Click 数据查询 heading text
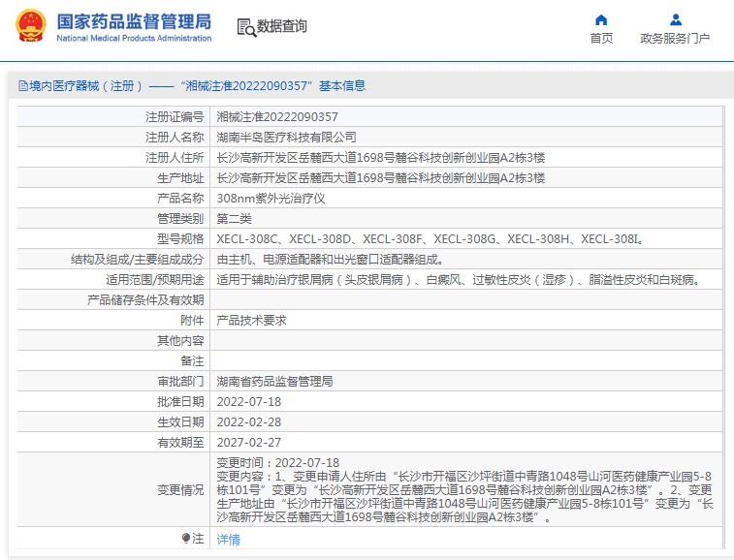The width and height of the screenshot is (734, 560). 282,26
